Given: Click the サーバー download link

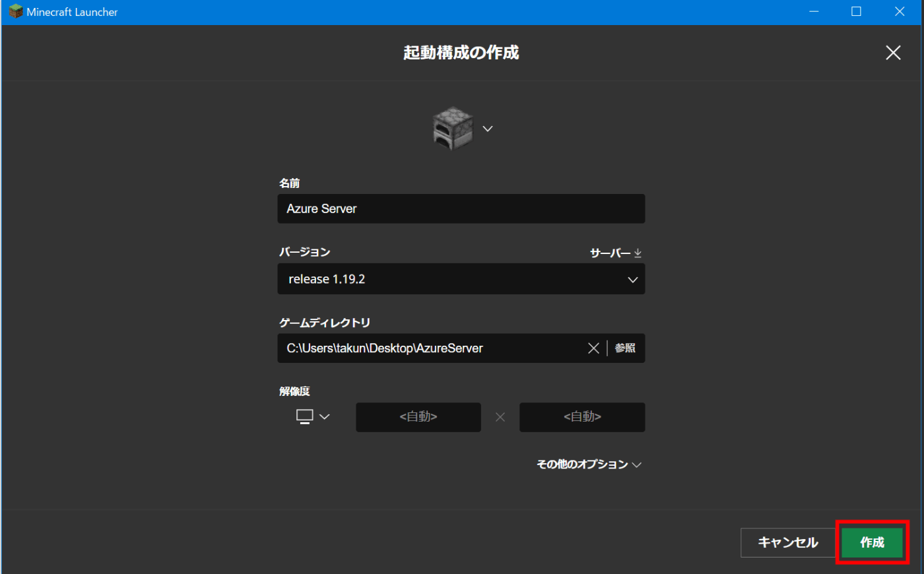Looking at the screenshot, I should click(x=616, y=253).
